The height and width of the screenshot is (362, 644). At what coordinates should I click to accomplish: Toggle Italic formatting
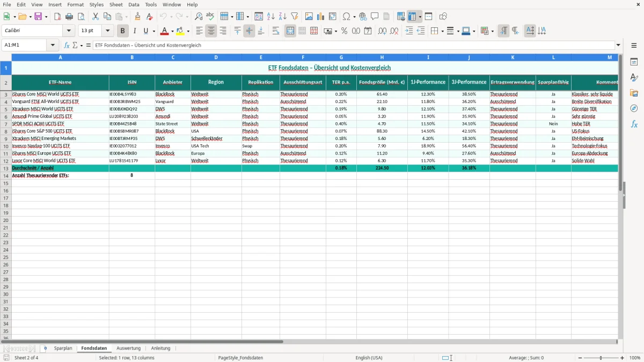pyautogui.click(x=135, y=31)
